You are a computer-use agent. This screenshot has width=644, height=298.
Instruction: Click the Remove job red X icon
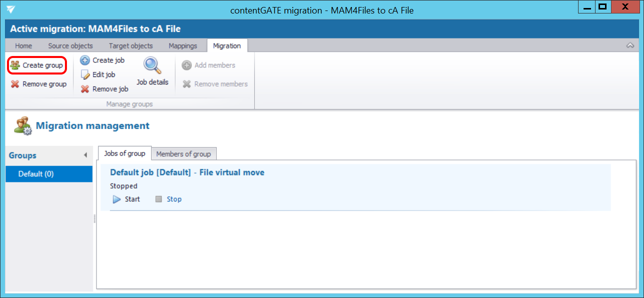[x=85, y=89]
